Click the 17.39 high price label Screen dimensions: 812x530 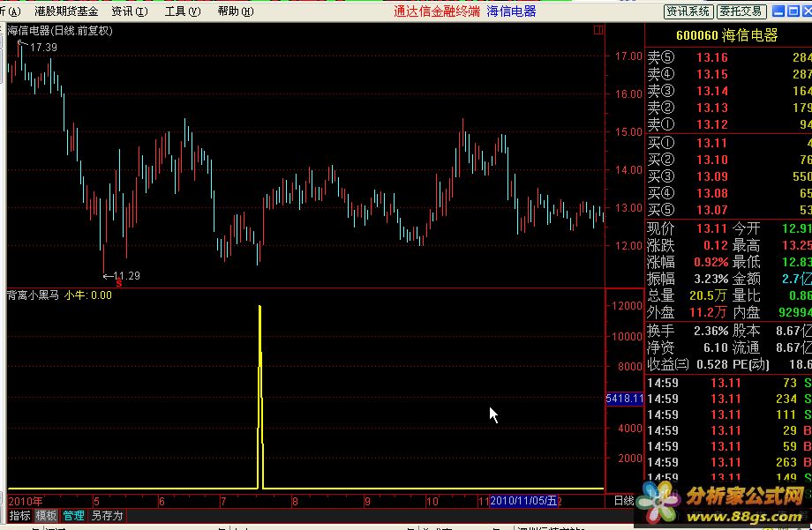43,47
